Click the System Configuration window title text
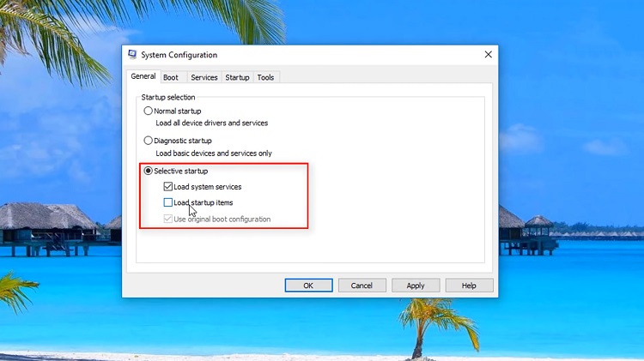This screenshot has height=361, width=644. (x=178, y=55)
